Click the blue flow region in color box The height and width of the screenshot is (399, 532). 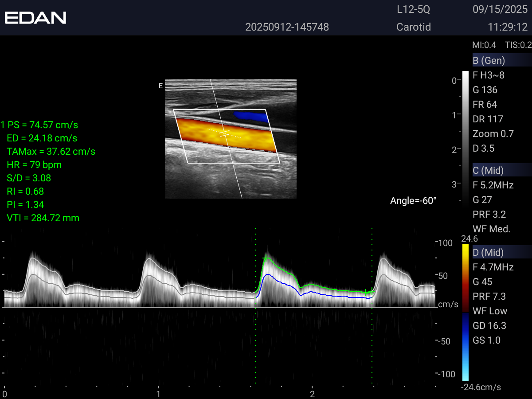point(251,117)
